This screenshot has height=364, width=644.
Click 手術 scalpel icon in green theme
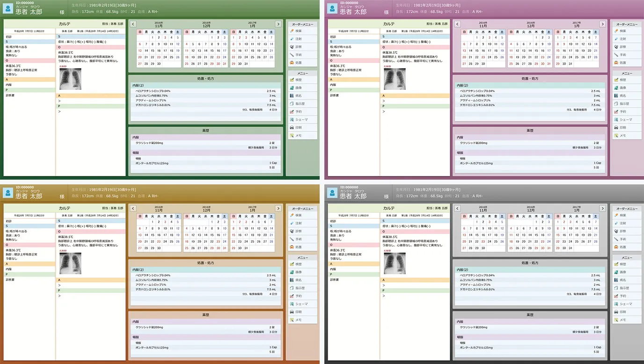coord(292,55)
